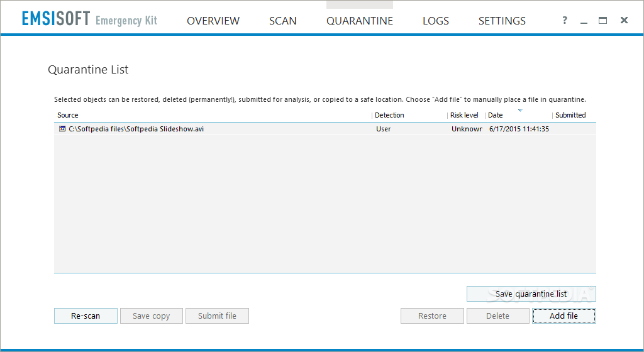
Task: Click Save quarantine list button
Action: 531,294
